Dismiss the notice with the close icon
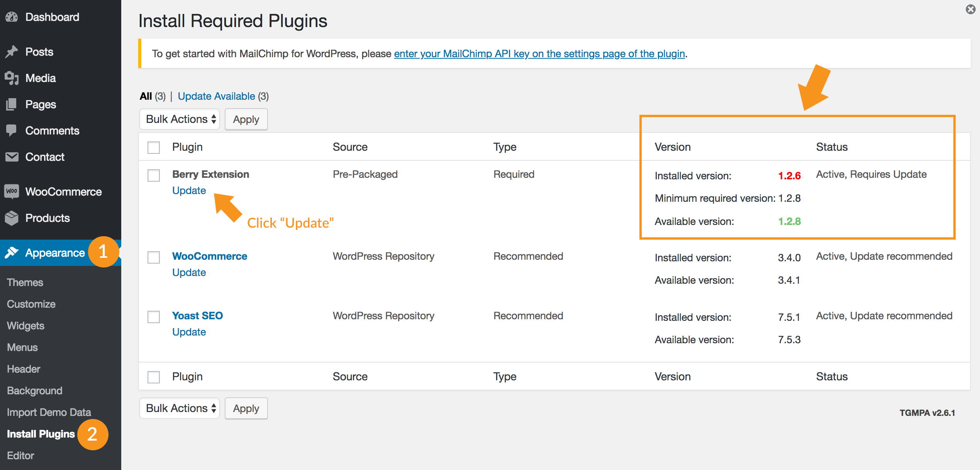The width and height of the screenshot is (980, 470). coord(971,9)
